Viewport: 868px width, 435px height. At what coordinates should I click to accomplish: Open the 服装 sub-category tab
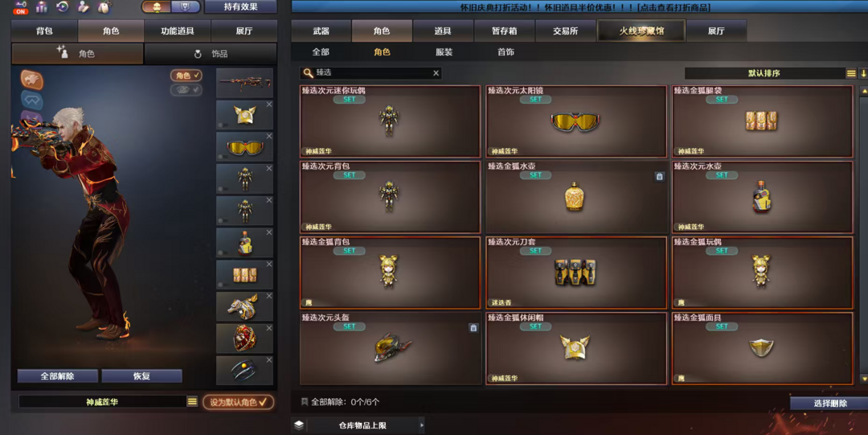[x=444, y=52]
